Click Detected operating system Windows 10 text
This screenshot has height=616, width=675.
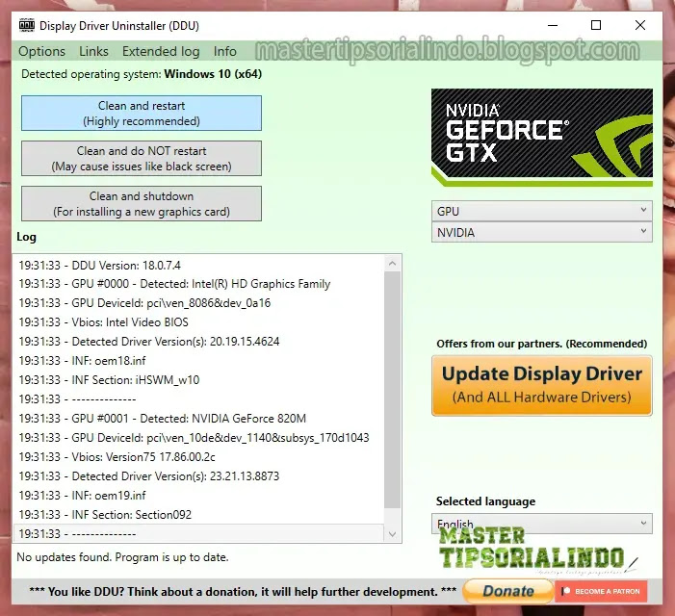[142, 74]
